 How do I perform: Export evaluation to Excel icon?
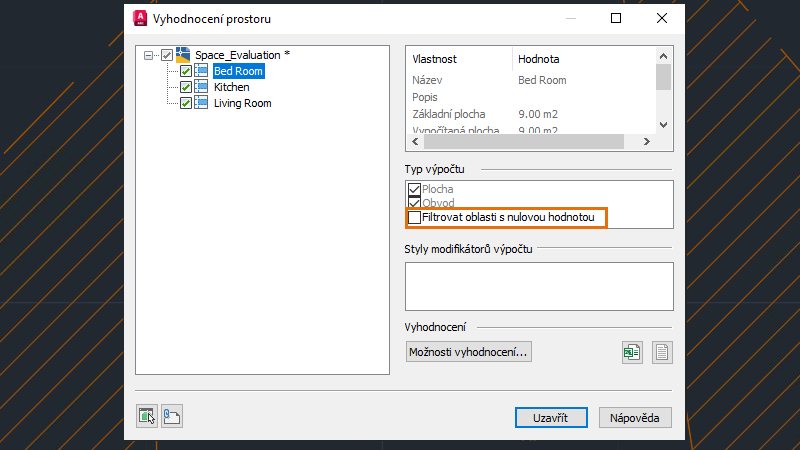pyautogui.click(x=632, y=352)
